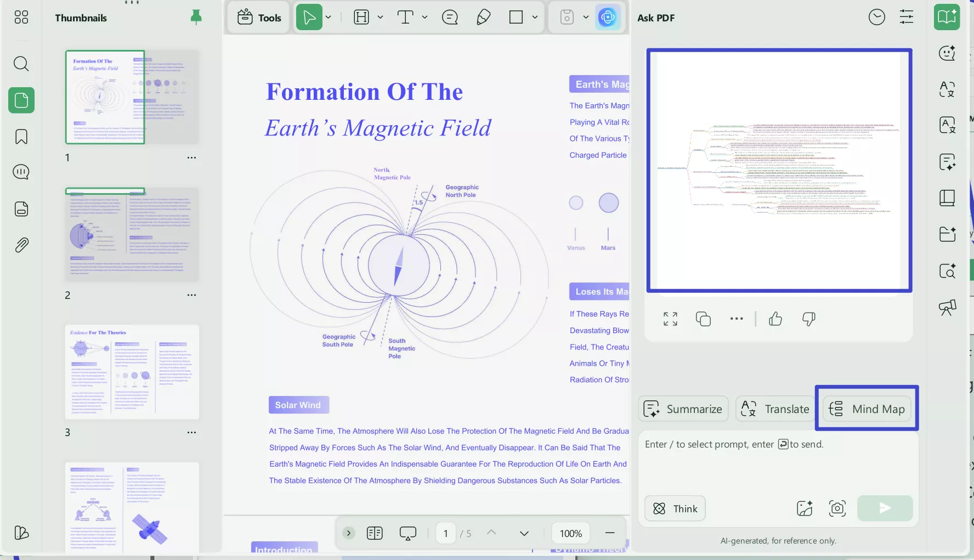Open the page navigation chevron at the bottom
This screenshot has width=974, height=560.
pyautogui.click(x=348, y=533)
